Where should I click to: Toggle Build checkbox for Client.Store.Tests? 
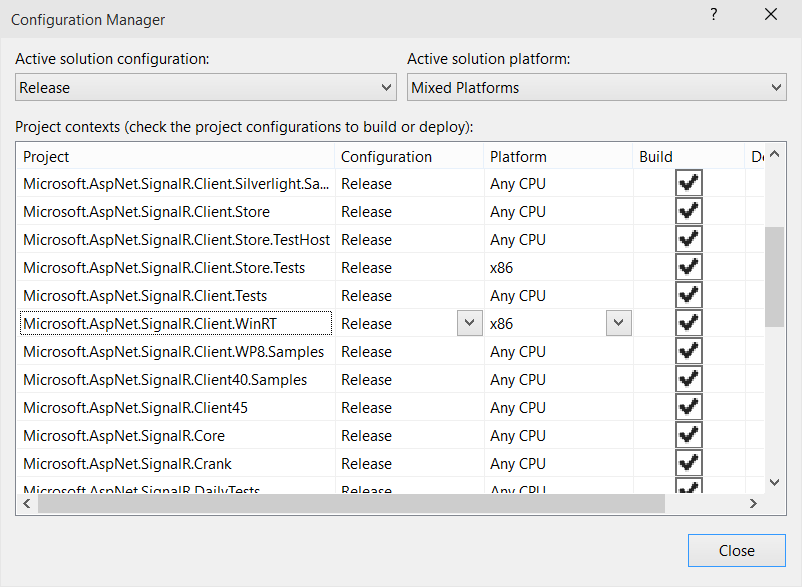pos(688,267)
